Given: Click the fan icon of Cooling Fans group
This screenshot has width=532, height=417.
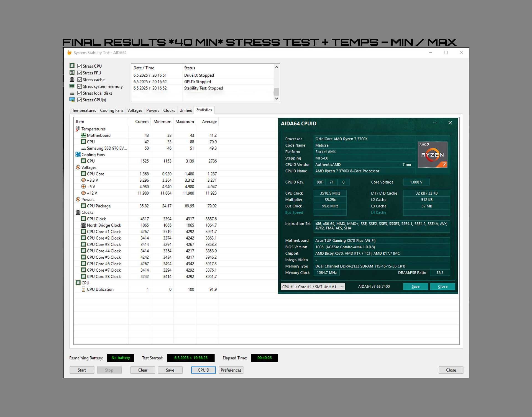Looking at the screenshot, I should 78,155.
